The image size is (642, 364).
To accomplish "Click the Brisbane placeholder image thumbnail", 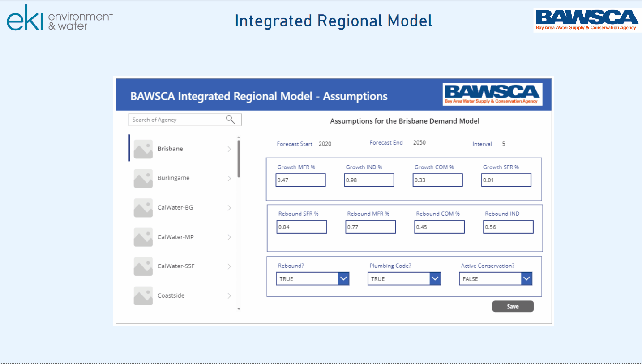I will (143, 149).
